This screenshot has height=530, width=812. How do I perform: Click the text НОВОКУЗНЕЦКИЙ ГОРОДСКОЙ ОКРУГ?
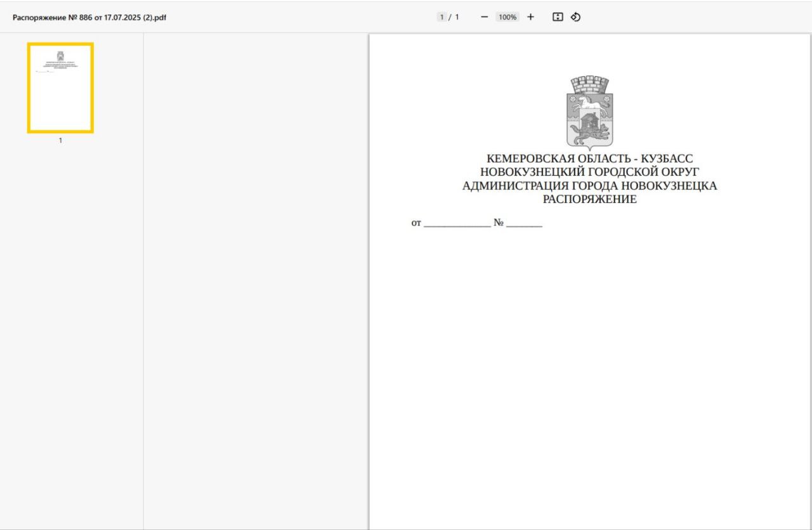[589, 172]
